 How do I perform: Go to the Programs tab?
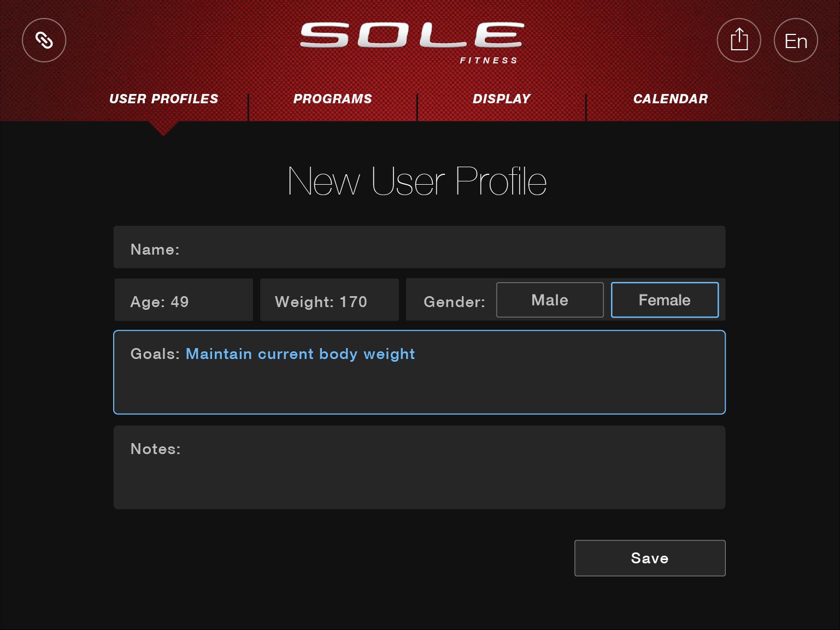click(332, 99)
